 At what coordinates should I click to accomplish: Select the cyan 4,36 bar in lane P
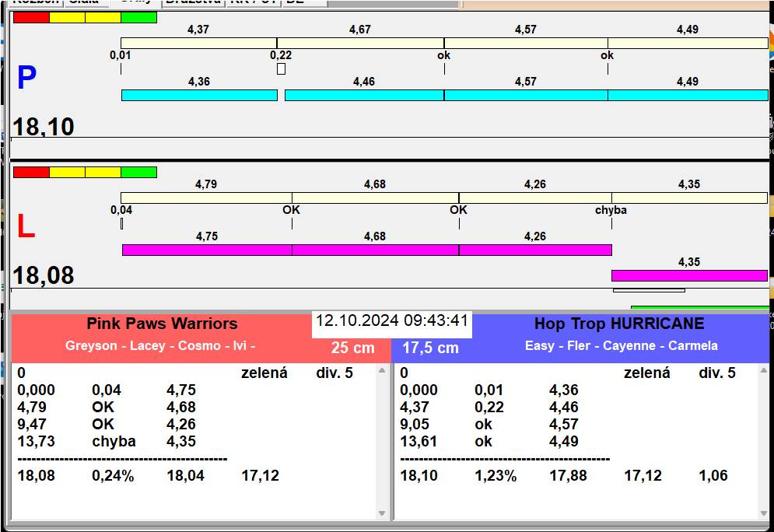point(199,95)
